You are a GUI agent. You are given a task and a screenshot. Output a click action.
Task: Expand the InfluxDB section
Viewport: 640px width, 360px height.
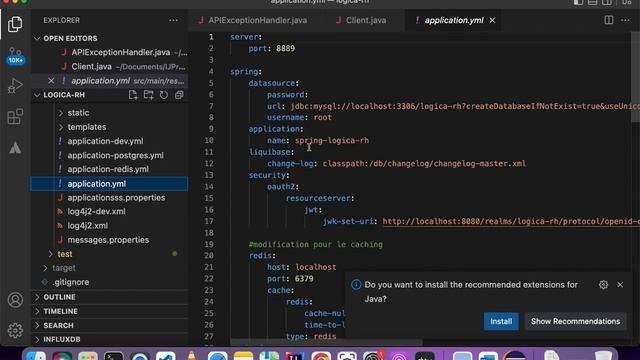pos(62,339)
